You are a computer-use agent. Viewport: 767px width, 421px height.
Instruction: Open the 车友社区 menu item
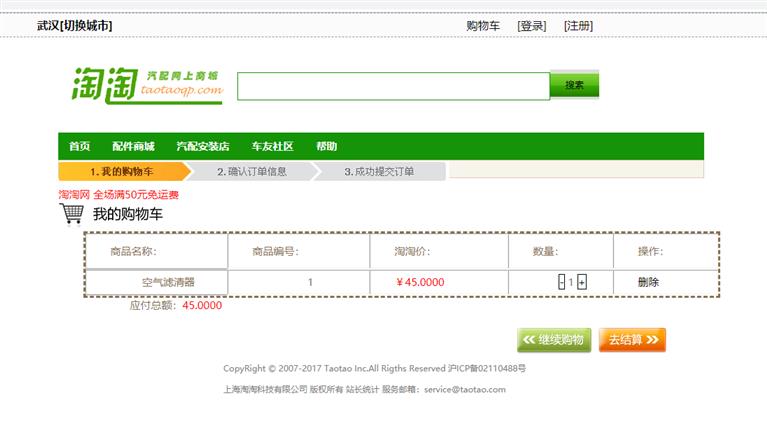(272, 147)
